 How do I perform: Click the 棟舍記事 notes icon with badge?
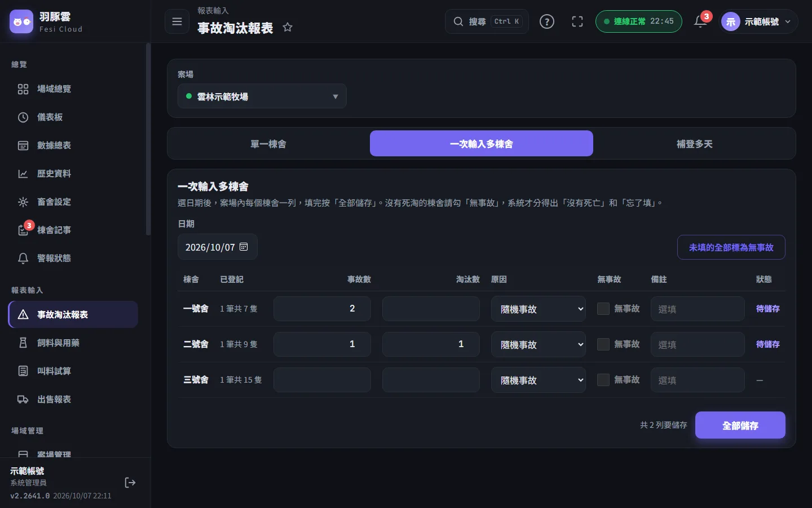(23, 230)
